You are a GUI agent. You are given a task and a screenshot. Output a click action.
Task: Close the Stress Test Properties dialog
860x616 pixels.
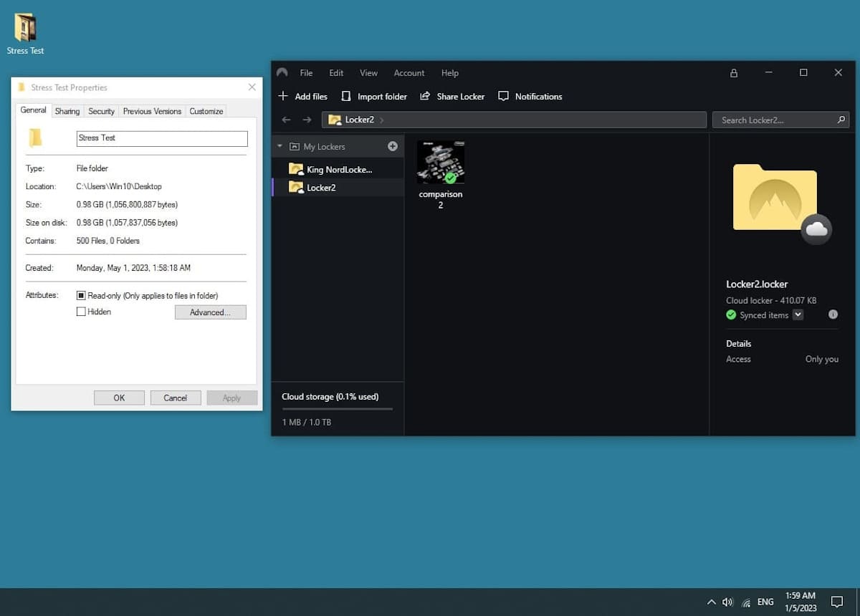tap(252, 87)
